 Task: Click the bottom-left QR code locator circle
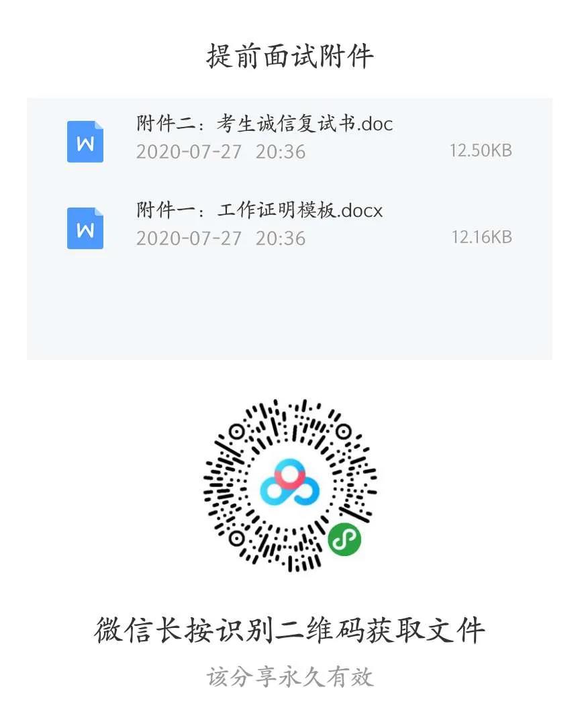click(x=237, y=539)
